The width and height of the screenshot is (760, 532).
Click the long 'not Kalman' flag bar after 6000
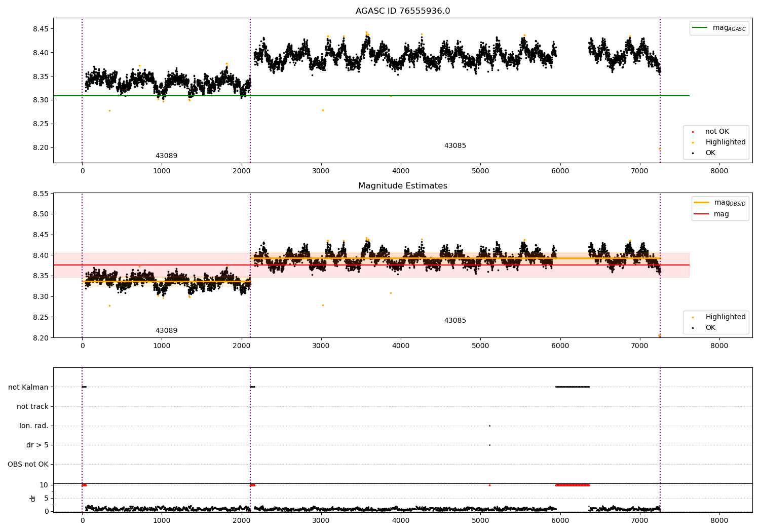(x=573, y=387)
